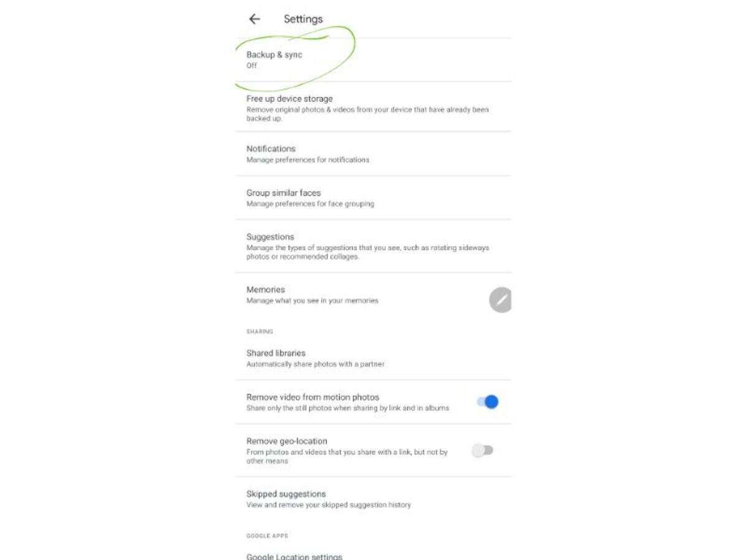Go back using the back arrow

point(254,19)
